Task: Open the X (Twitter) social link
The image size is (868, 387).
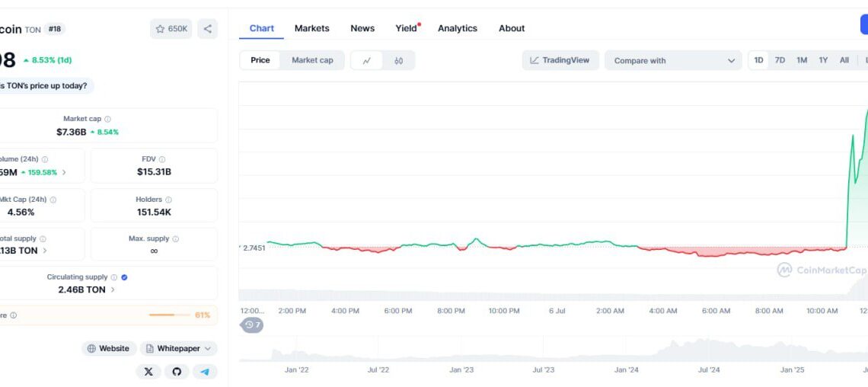Action: 148,372
